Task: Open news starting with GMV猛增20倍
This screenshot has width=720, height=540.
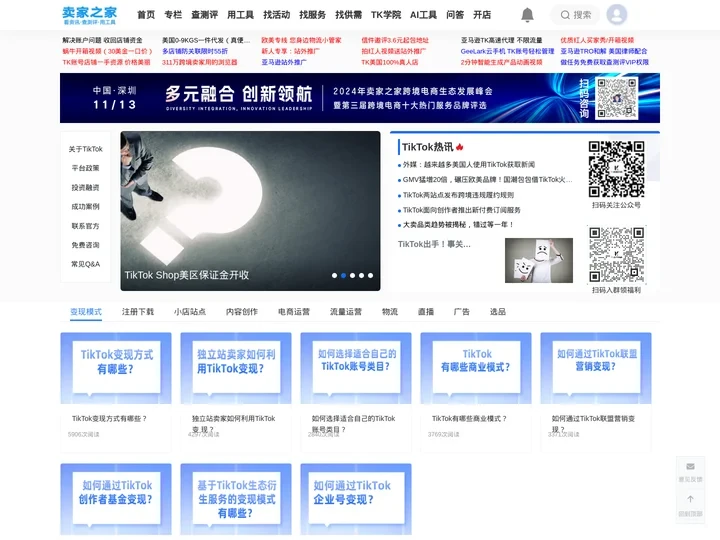Action: point(487,180)
